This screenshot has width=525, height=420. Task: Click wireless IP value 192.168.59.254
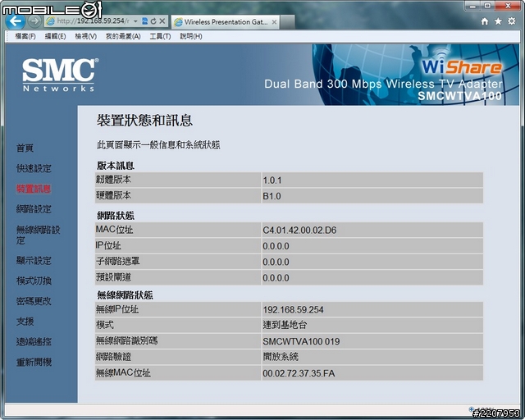click(x=294, y=310)
